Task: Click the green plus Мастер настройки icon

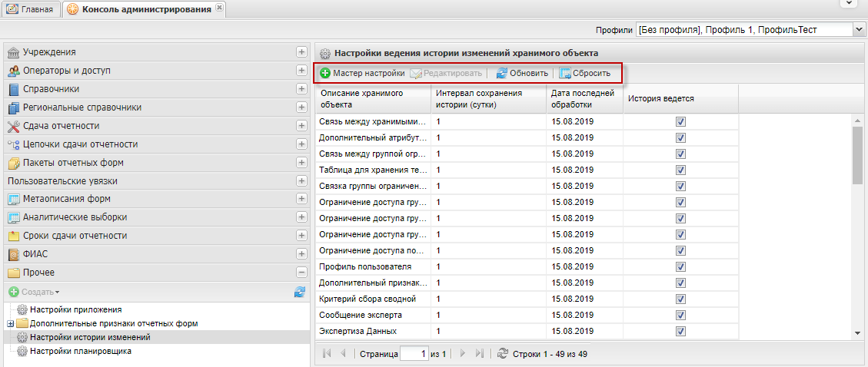Action: pyautogui.click(x=325, y=73)
